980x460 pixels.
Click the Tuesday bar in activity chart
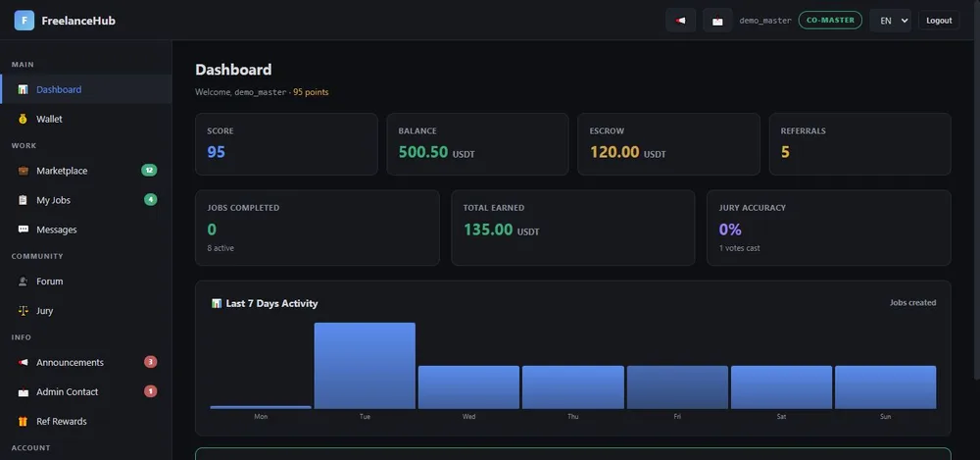(x=365, y=366)
